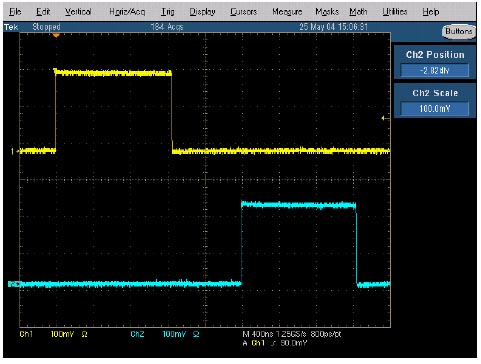The height and width of the screenshot is (364, 481).
Task: Open the Display menu
Action: point(202,12)
